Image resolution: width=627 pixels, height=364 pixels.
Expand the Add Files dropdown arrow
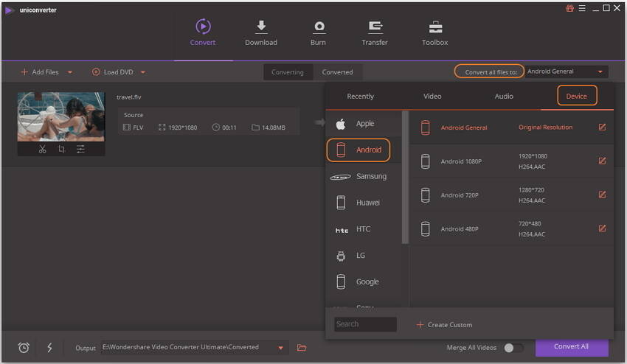point(70,72)
